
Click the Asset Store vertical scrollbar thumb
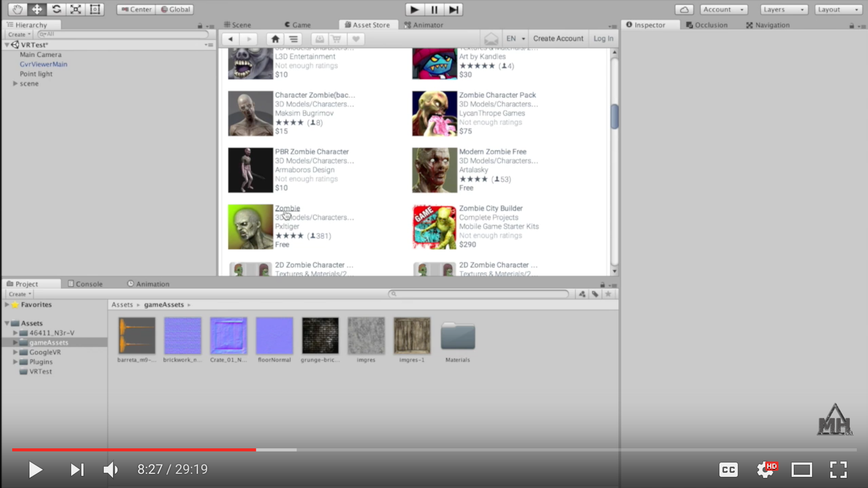(615, 116)
